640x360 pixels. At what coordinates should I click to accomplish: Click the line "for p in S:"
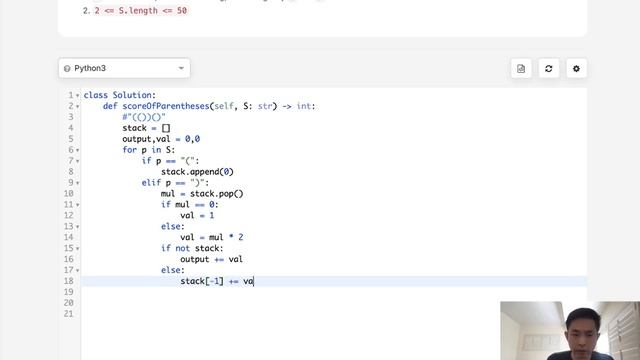(149, 150)
